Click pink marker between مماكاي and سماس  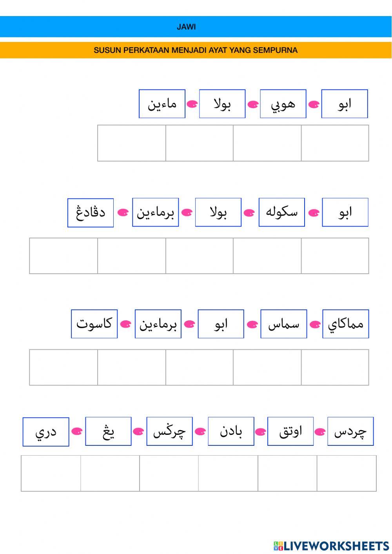point(315,325)
